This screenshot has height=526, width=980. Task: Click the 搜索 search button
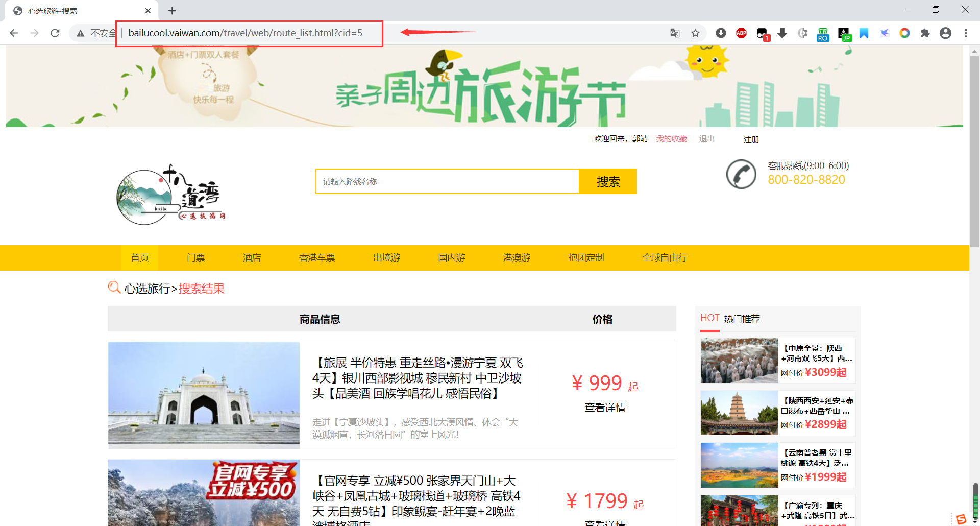pyautogui.click(x=607, y=181)
